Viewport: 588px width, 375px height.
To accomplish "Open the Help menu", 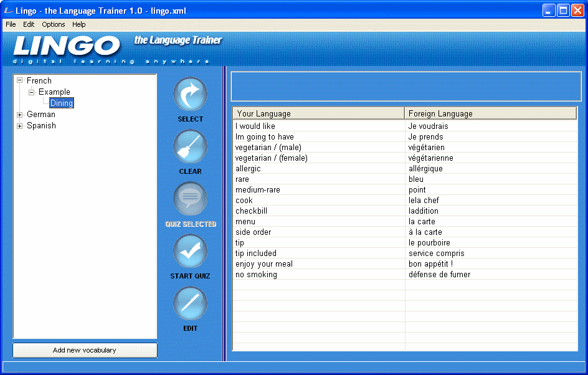I will 78,24.
